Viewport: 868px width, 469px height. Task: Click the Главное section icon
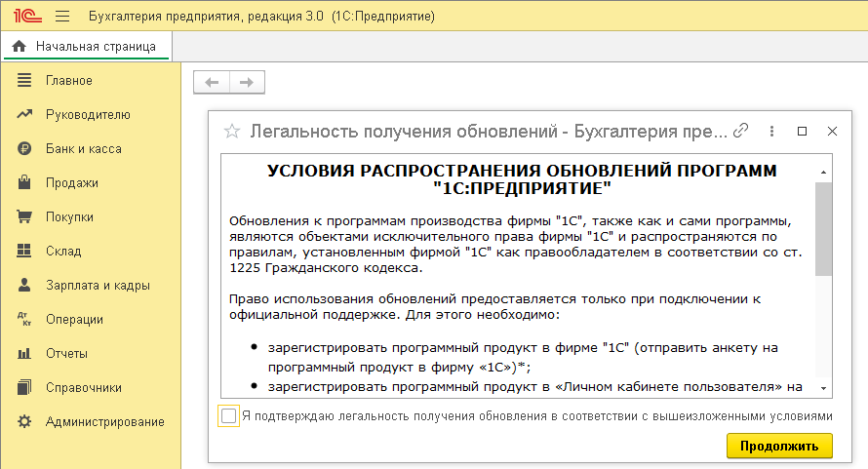click(24, 80)
